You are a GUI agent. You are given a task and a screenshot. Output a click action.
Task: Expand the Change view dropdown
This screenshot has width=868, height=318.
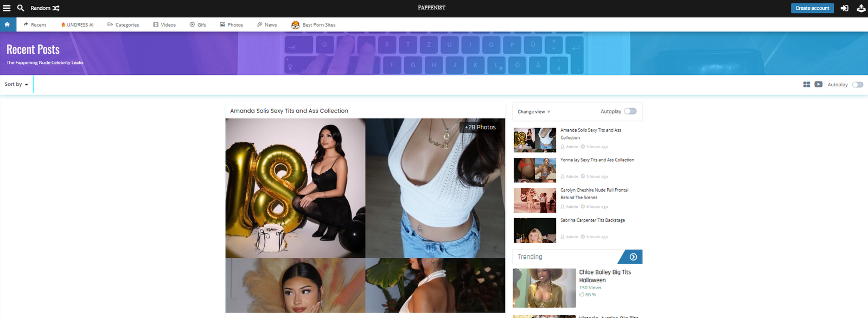click(x=534, y=112)
